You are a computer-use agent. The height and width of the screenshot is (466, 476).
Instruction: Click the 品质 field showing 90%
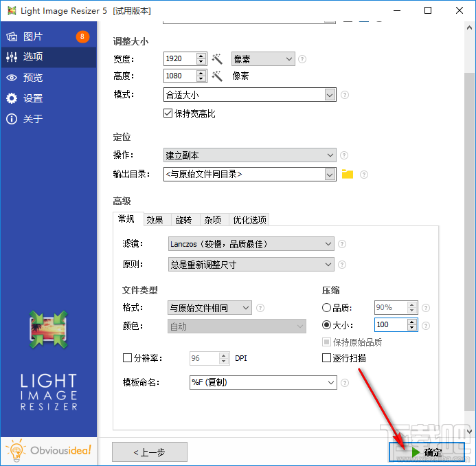tap(391, 307)
